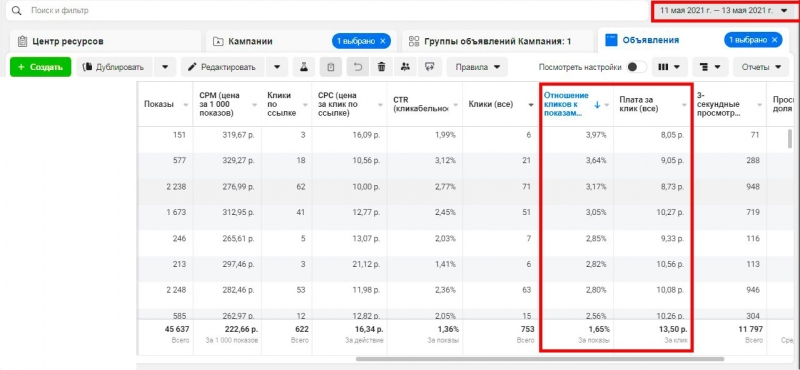Click the people audience icon in toolbar
The height and width of the screenshot is (370, 800).
pos(405,67)
